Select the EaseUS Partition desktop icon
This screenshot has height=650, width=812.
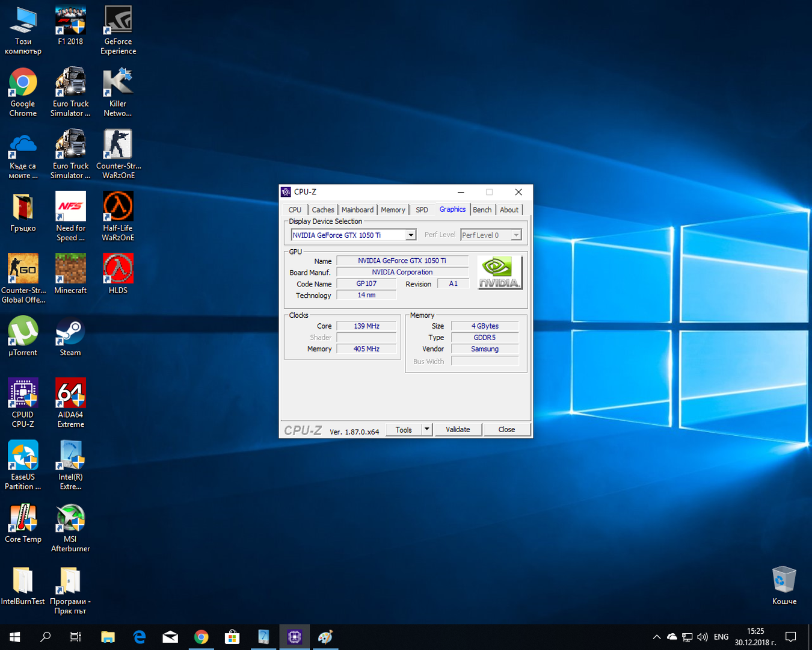[x=23, y=465]
